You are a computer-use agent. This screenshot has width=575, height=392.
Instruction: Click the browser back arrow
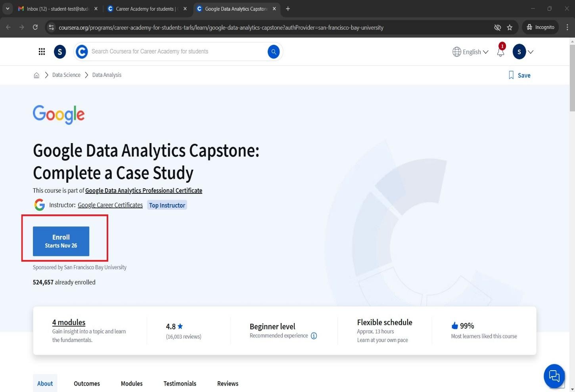click(9, 27)
